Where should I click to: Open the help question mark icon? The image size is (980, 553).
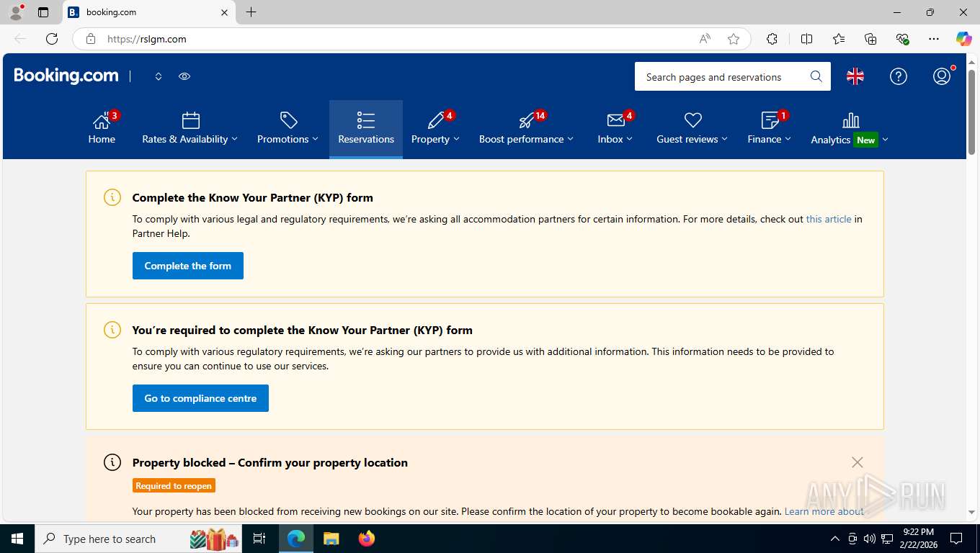click(899, 76)
